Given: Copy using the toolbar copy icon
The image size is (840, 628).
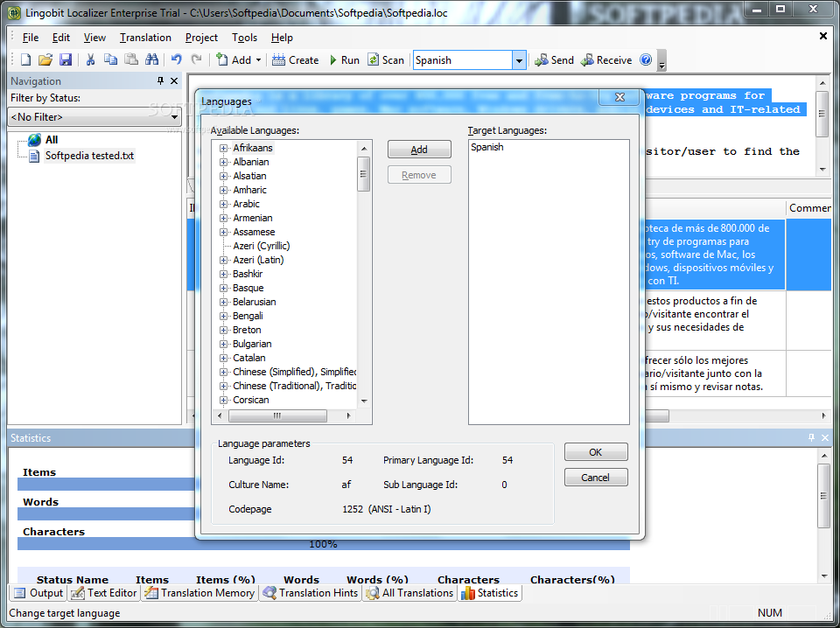Looking at the screenshot, I should click(x=110, y=60).
